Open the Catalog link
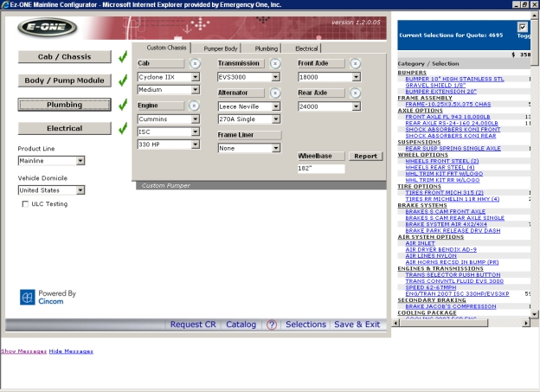This screenshot has width=540, height=392. pos(241,325)
